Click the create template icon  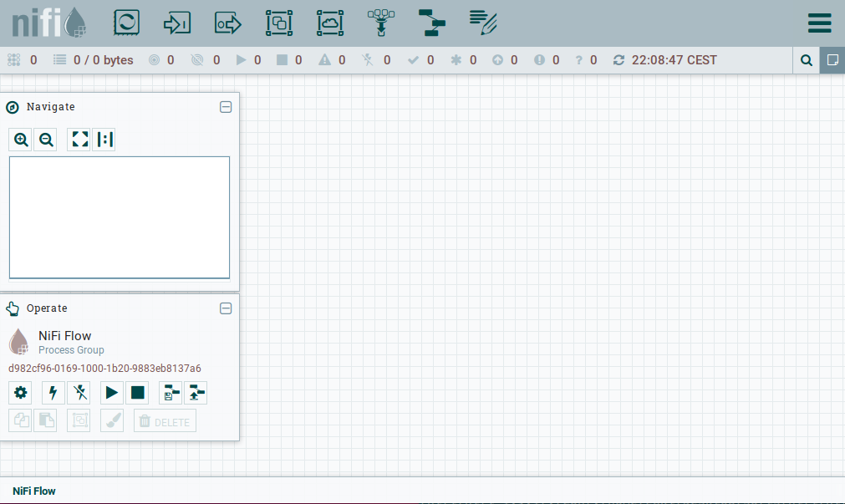pyautogui.click(x=171, y=393)
